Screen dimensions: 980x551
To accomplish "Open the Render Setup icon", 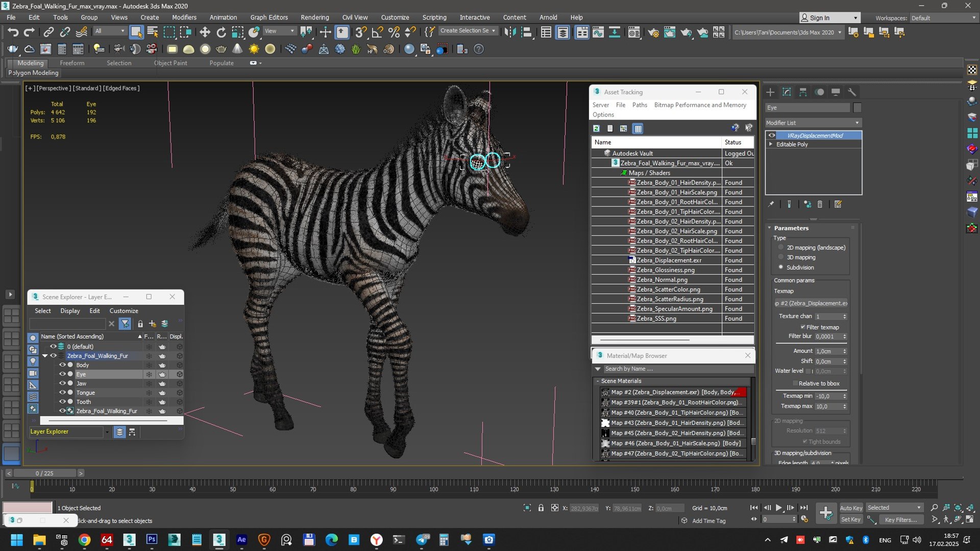I will [x=653, y=32].
